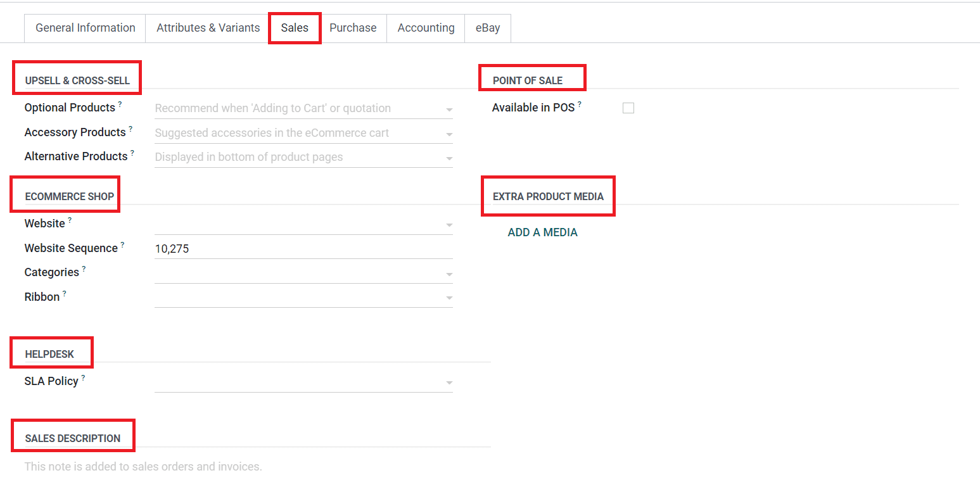Open the General Information tab
The width and height of the screenshot is (980, 487).
click(x=85, y=28)
